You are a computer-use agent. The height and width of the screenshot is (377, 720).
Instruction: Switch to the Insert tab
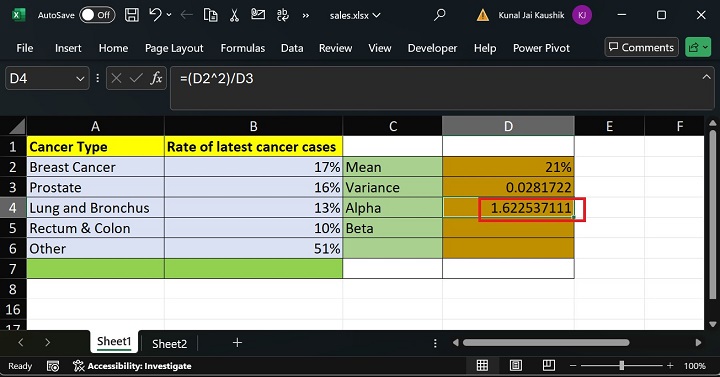(x=68, y=48)
